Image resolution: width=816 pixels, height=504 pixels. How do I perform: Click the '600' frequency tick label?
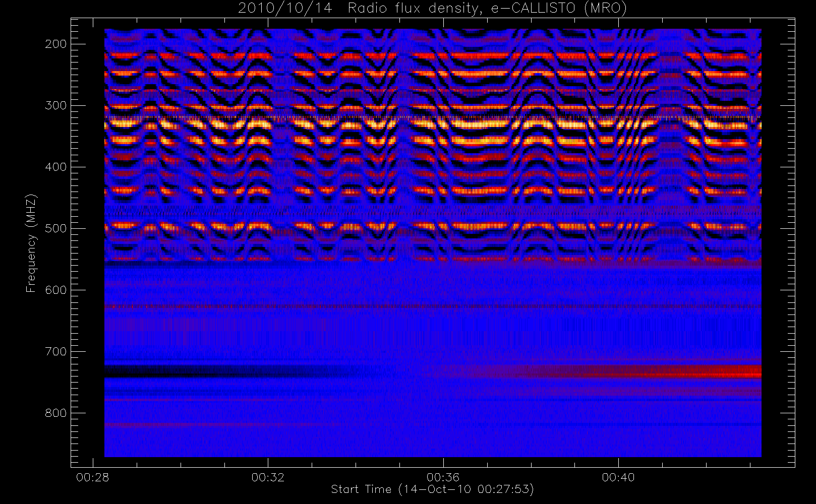(x=56, y=290)
